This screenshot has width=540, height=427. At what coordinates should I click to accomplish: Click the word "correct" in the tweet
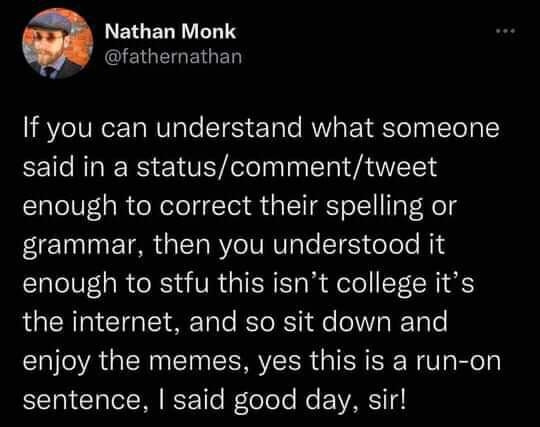[205, 207]
